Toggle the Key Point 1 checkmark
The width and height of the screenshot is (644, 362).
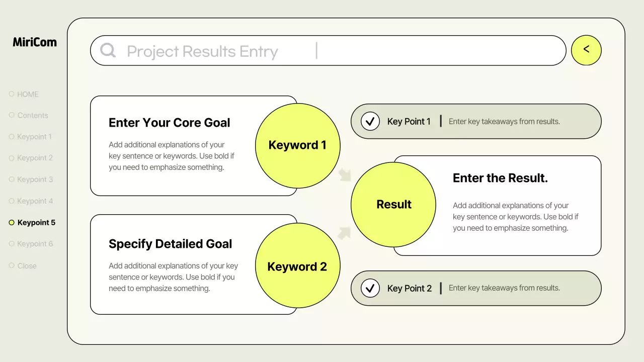[370, 121]
